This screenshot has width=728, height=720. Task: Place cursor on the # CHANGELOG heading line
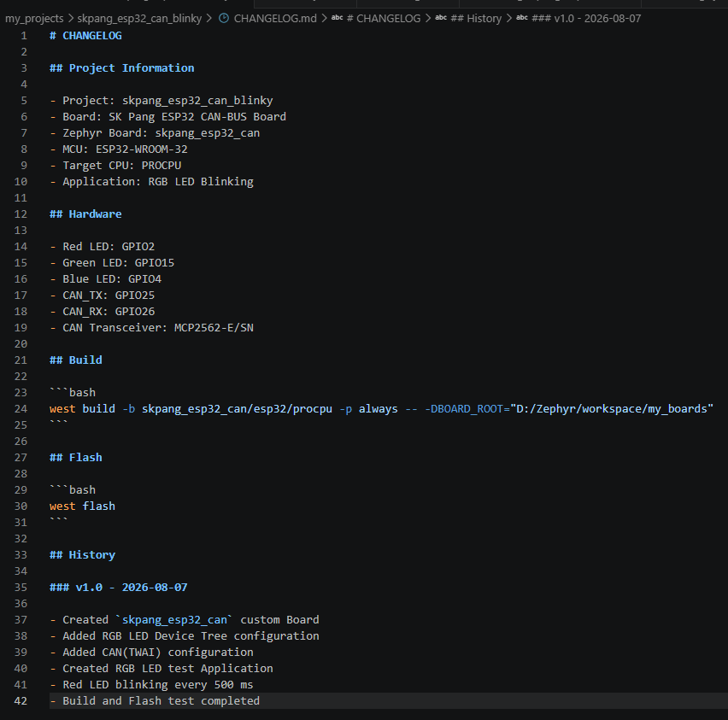pyautogui.click(x=86, y=36)
